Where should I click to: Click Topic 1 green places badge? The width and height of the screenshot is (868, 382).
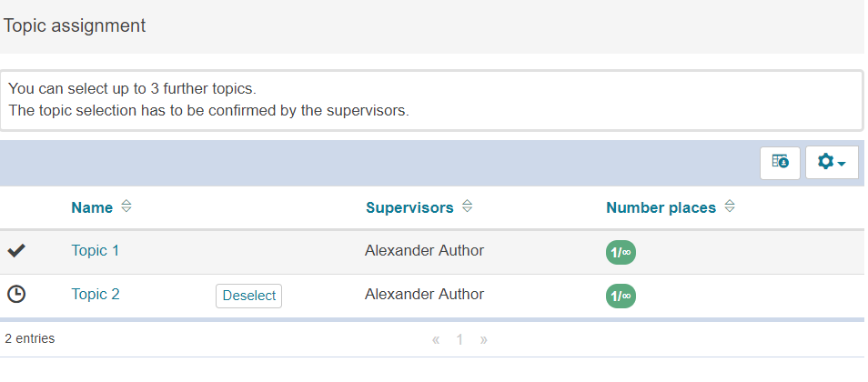[x=621, y=252]
